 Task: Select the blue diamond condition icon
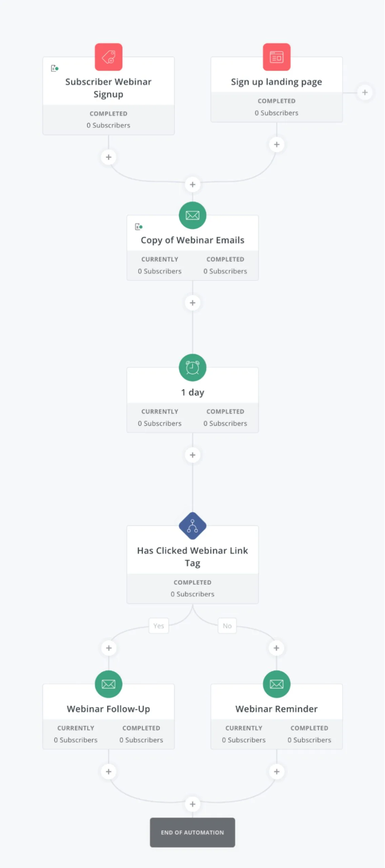coord(192,526)
